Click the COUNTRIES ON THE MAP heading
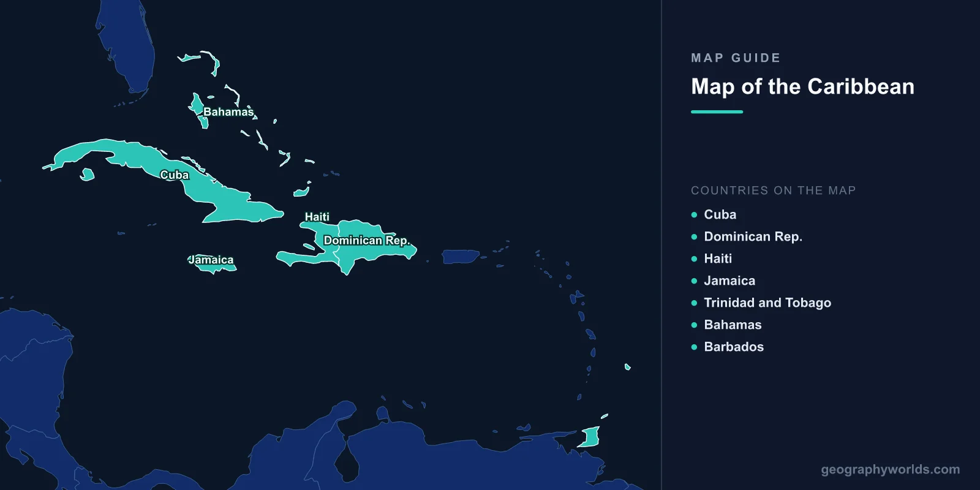980x490 pixels. click(773, 190)
